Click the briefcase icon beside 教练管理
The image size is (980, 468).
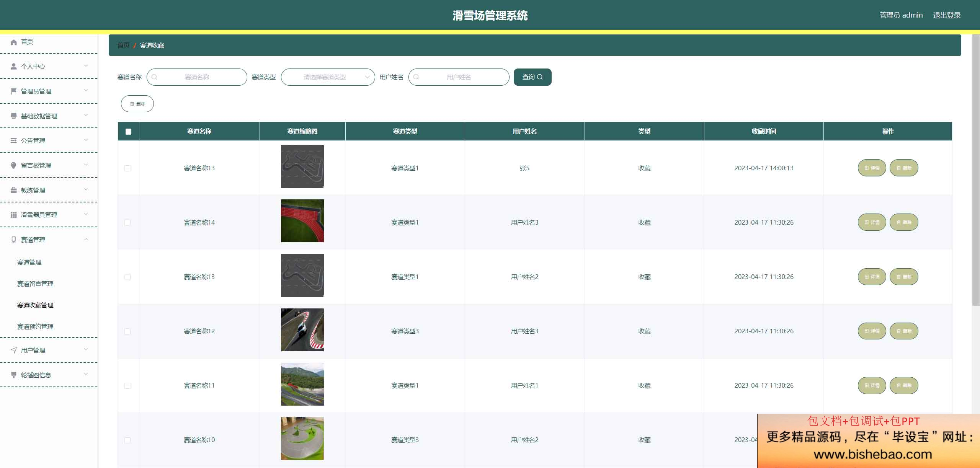(x=14, y=190)
